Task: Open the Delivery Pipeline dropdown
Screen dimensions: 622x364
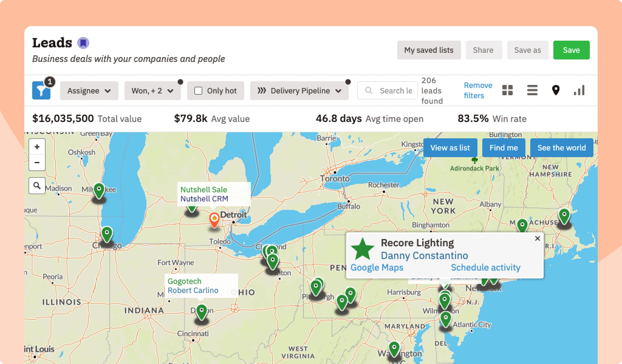Action: [x=299, y=91]
